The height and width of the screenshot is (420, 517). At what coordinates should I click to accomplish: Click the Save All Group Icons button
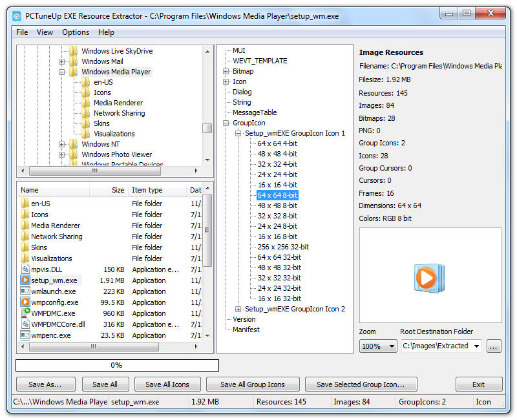point(253,384)
